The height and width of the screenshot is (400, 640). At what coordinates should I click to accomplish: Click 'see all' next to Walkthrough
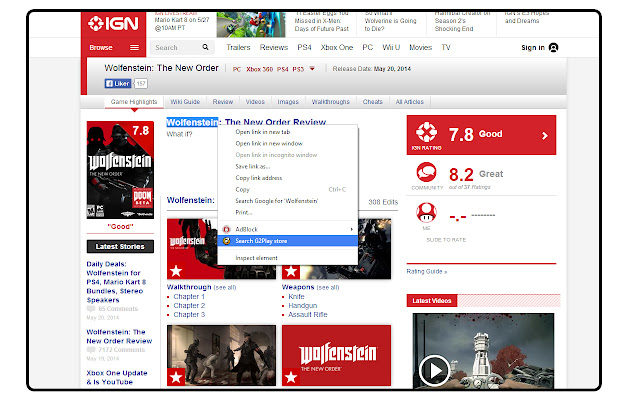point(225,287)
